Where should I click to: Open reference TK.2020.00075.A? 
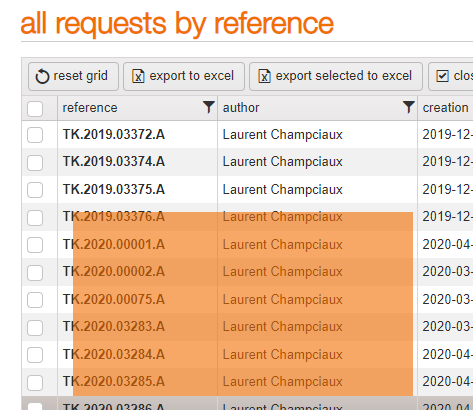click(x=114, y=299)
